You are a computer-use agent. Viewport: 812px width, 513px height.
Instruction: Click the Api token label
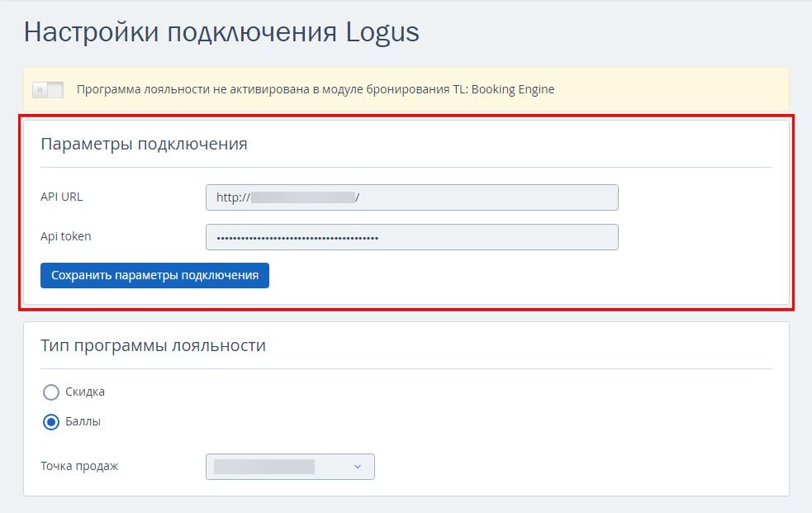click(x=66, y=236)
